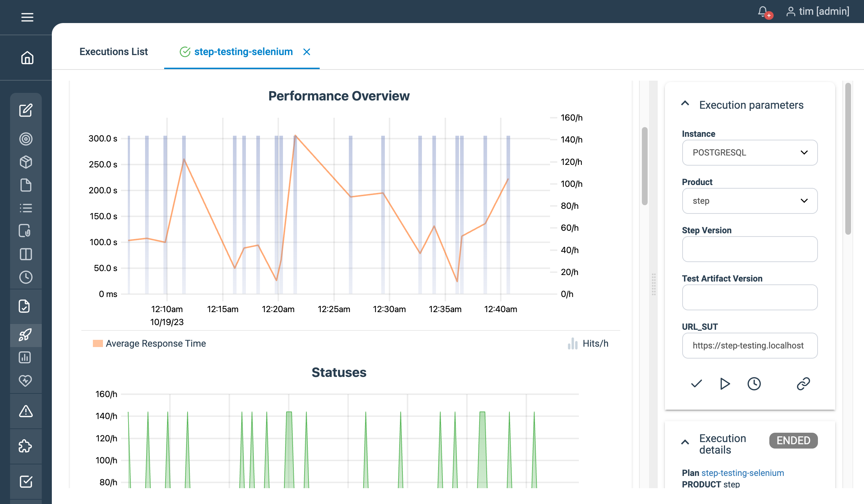Screen dimensions: 864x504
Task: Click the warning triangle icon in sidebar
Action: tap(26, 411)
